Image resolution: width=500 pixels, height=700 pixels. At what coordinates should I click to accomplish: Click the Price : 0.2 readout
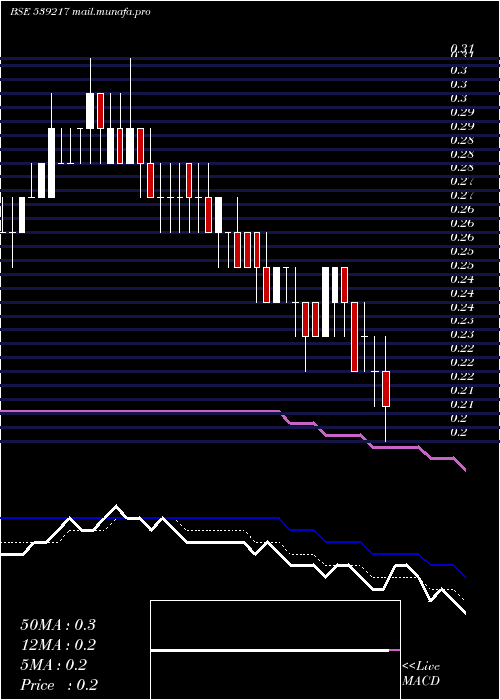click(x=59, y=685)
